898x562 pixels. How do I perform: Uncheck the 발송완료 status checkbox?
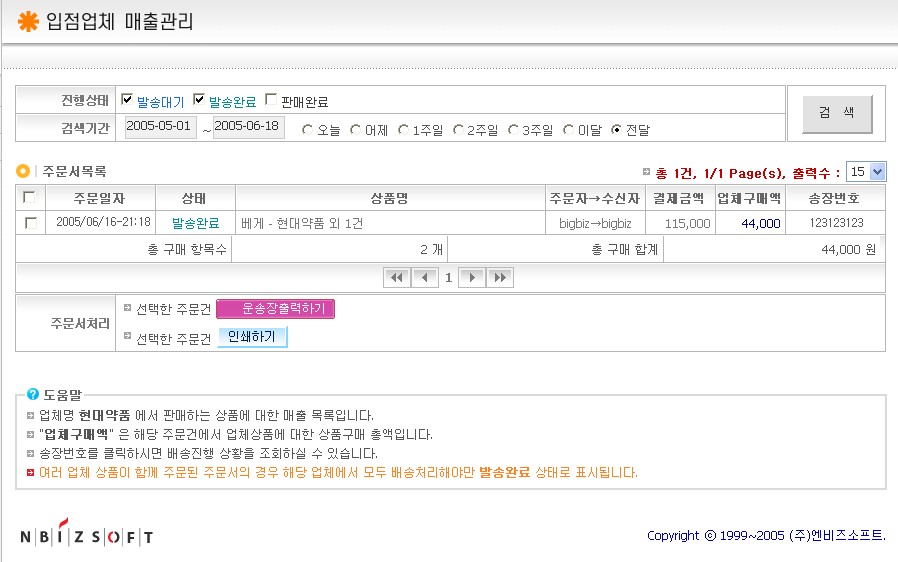[199, 100]
